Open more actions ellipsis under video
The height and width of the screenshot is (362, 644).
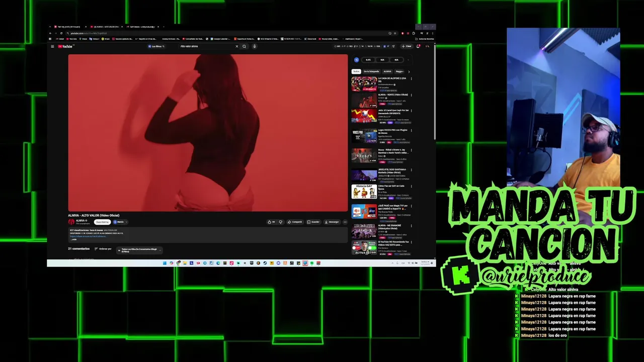coord(345,222)
